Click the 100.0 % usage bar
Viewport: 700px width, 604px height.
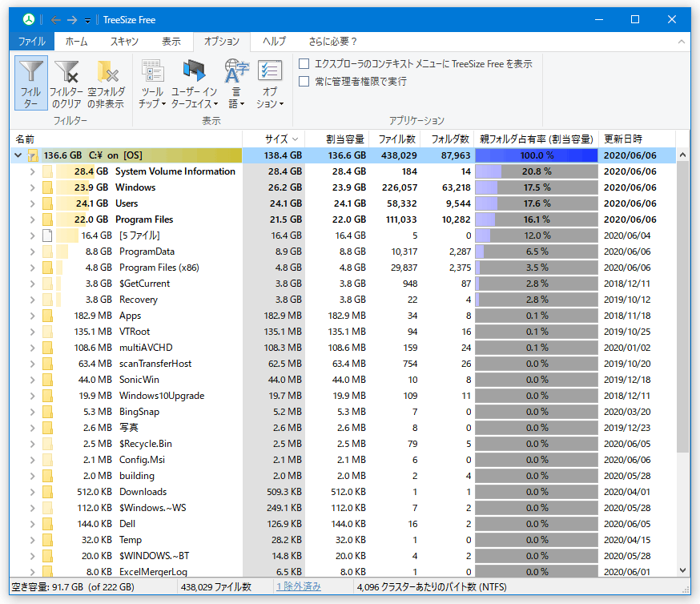click(536, 155)
